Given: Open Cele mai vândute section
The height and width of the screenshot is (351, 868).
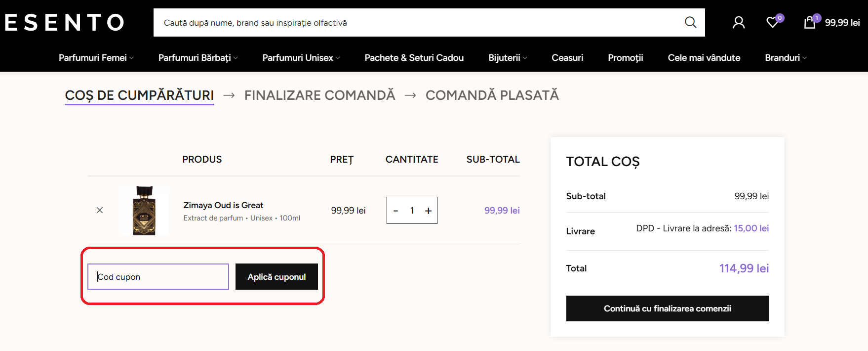Looking at the screenshot, I should click(704, 58).
